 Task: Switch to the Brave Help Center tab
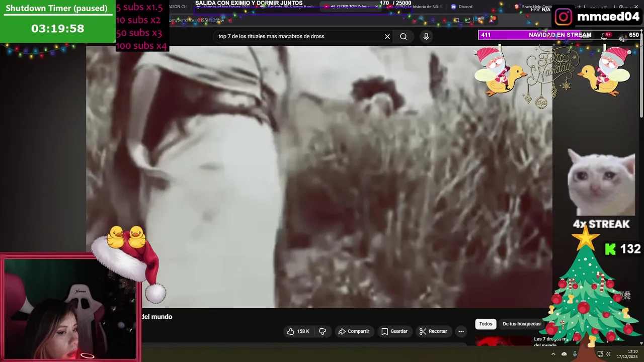tap(536, 7)
